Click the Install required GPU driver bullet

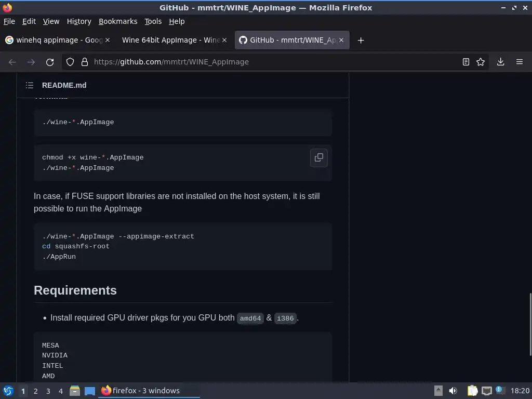(175, 318)
